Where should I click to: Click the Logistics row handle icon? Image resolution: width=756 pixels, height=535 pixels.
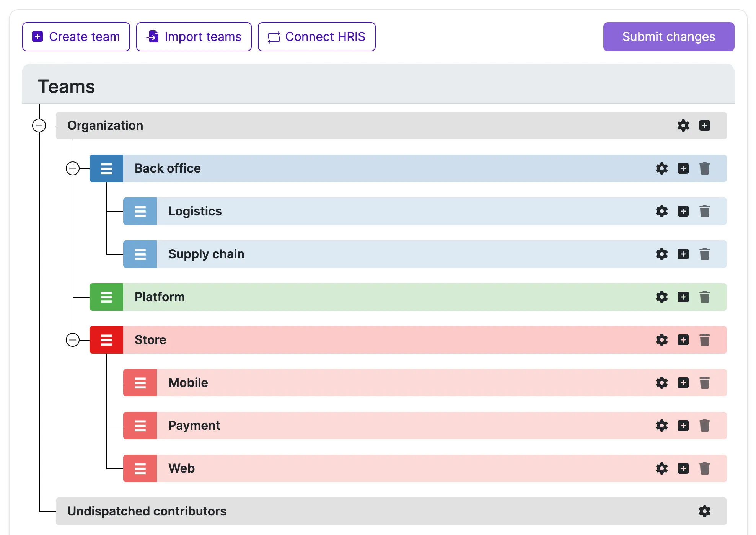[x=140, y=211]
